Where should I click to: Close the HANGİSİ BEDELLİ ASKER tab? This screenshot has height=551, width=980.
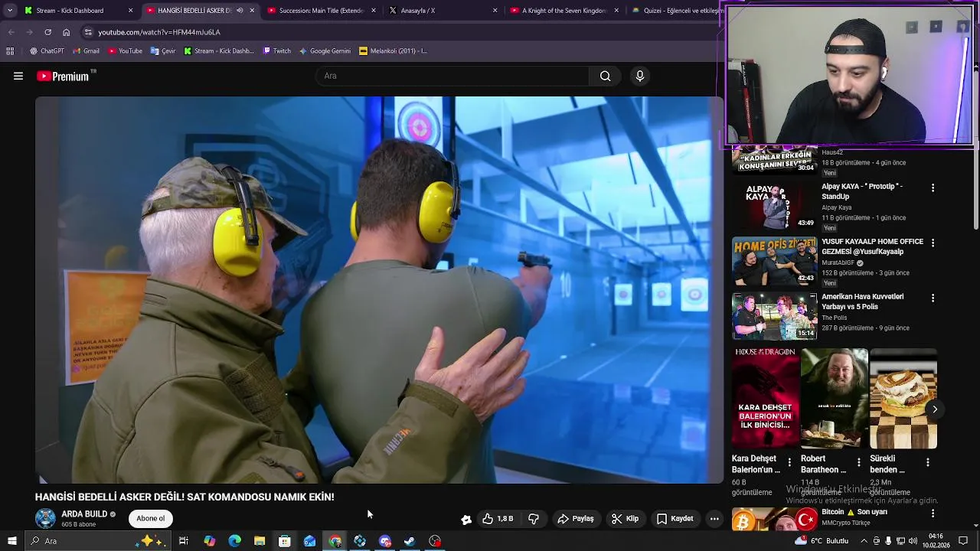[252, 11]
